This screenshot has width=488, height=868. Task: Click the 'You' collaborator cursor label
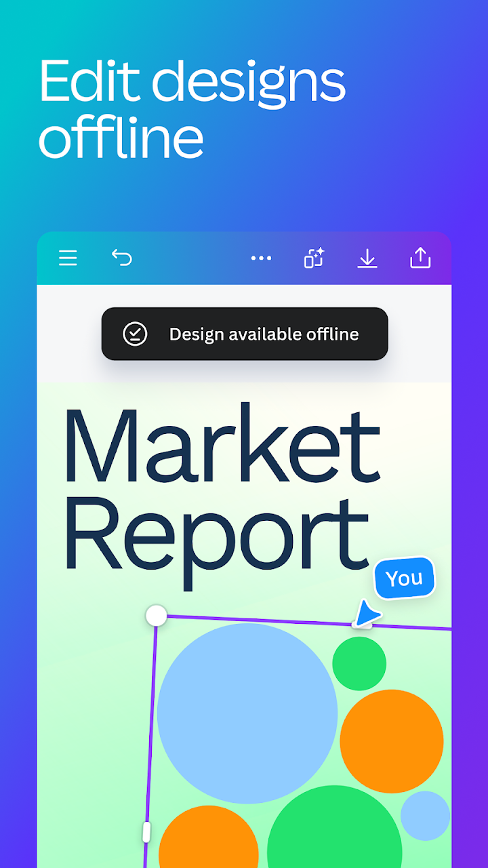[404, 578]
